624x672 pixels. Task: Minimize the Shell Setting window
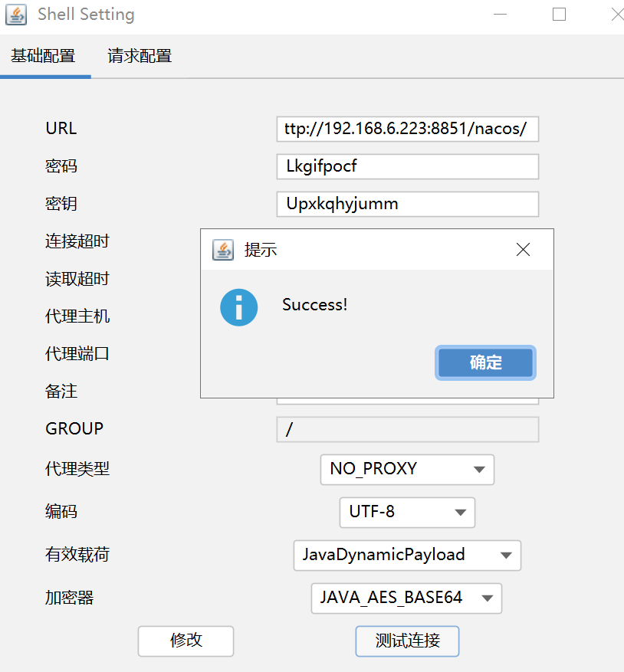(500, 15)
